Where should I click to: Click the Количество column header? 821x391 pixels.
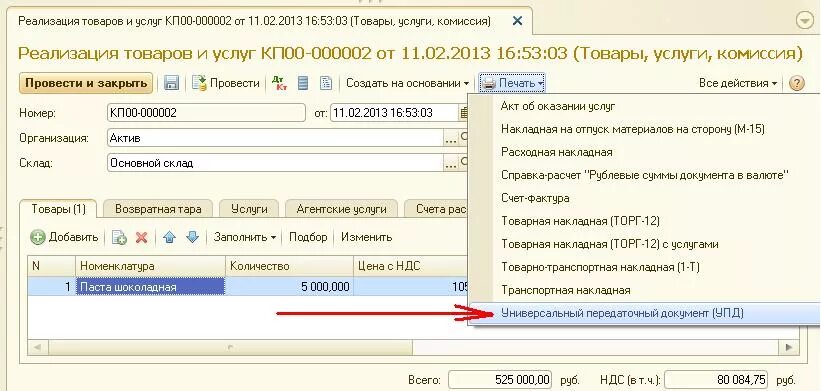[290, 266]
